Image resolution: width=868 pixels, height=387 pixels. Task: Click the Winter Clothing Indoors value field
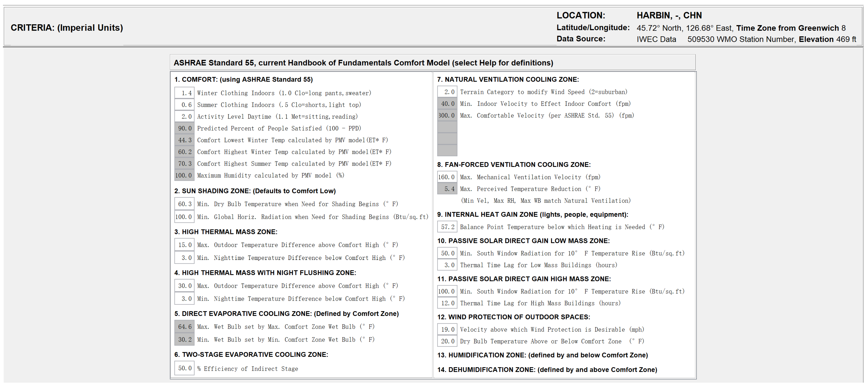(184, 93)
